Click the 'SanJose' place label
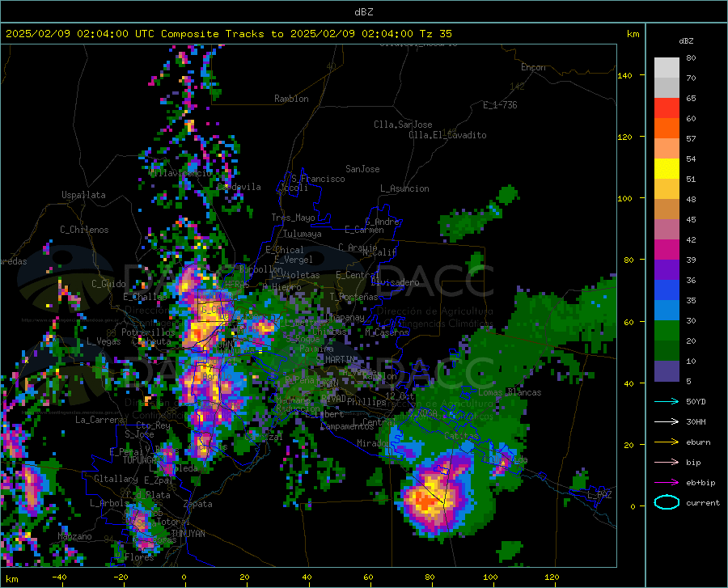Viewport: 728px width, 588px height. click(362, 169)
